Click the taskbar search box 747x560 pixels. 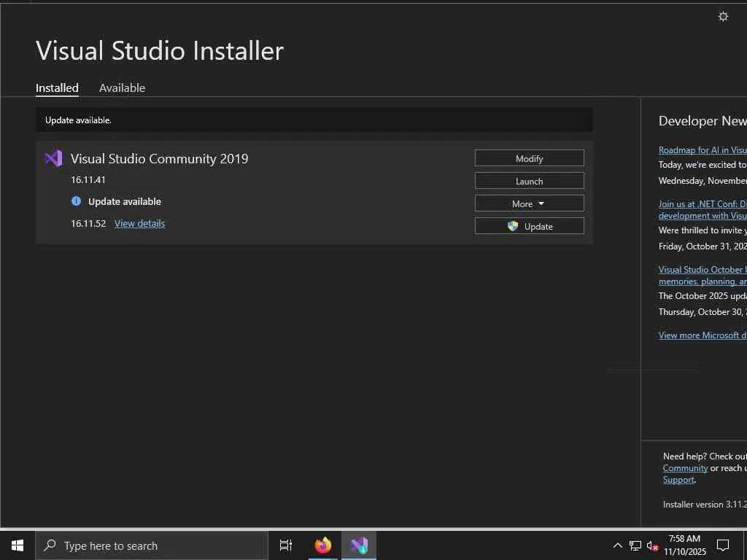(152, 545)
